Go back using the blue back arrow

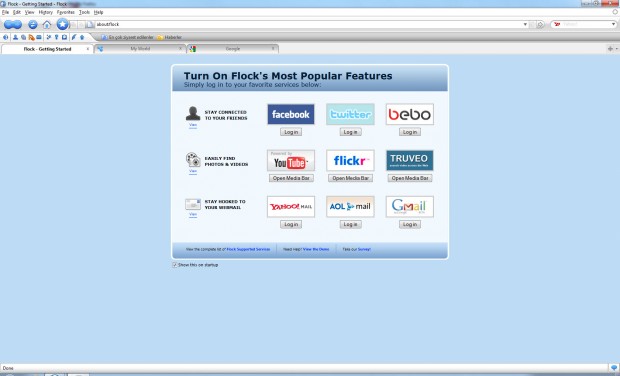coord(9,25)
